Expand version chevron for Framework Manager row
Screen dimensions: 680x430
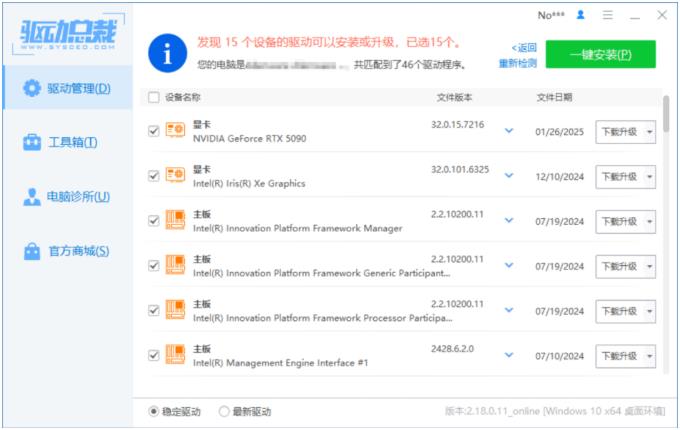click(509, 220)
